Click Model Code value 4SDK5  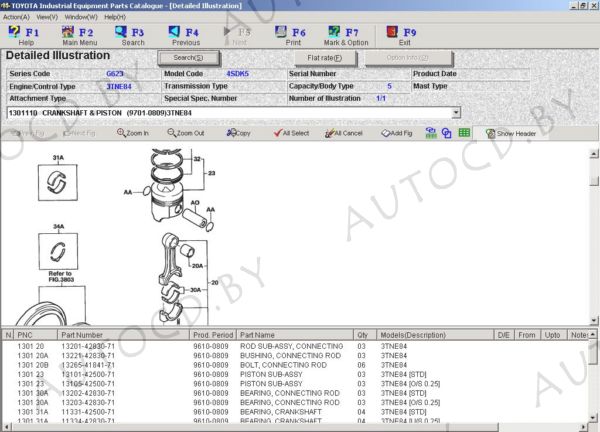pos(238,73)
